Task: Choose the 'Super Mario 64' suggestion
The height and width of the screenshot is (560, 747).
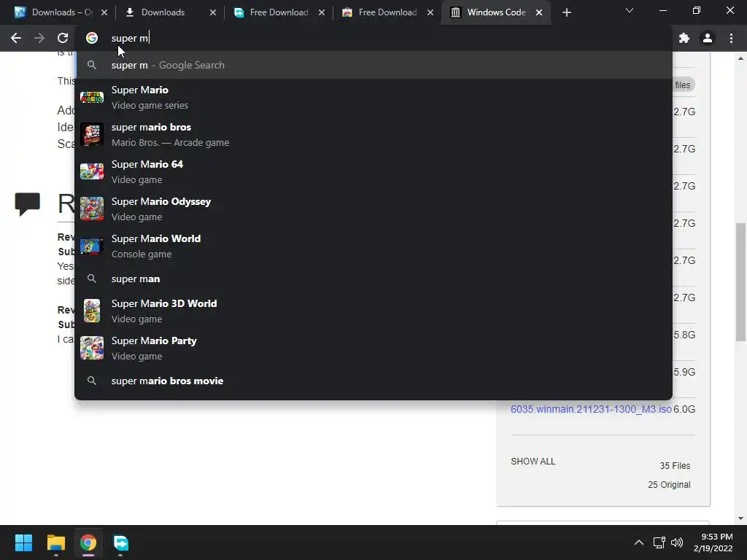Action: (373, 172)
